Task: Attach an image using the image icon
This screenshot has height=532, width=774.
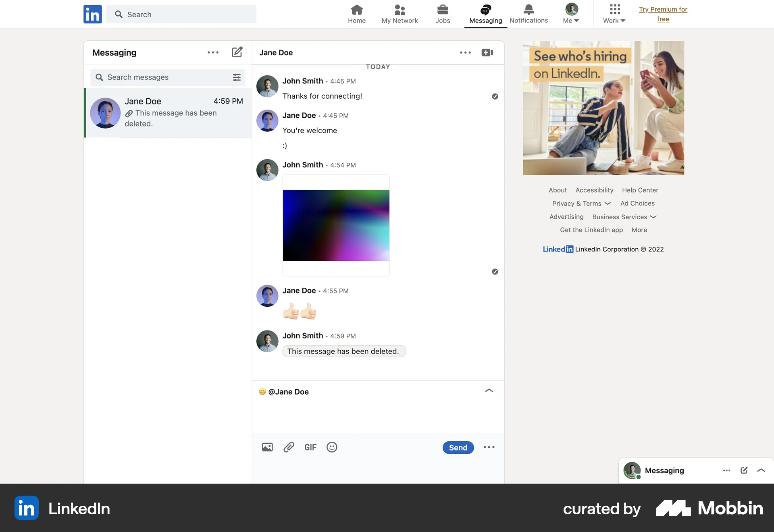Action: (x=267, y=447)
